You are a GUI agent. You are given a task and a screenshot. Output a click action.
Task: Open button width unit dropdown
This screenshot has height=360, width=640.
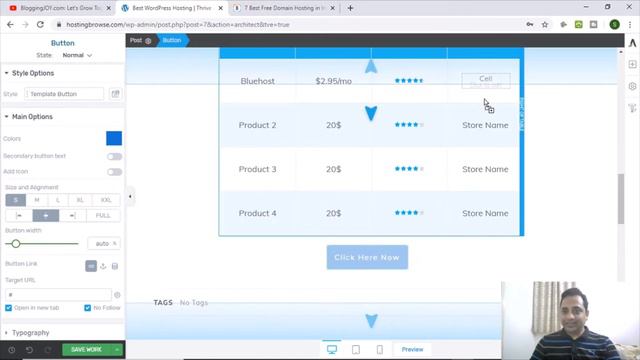(x=115, y=244)
